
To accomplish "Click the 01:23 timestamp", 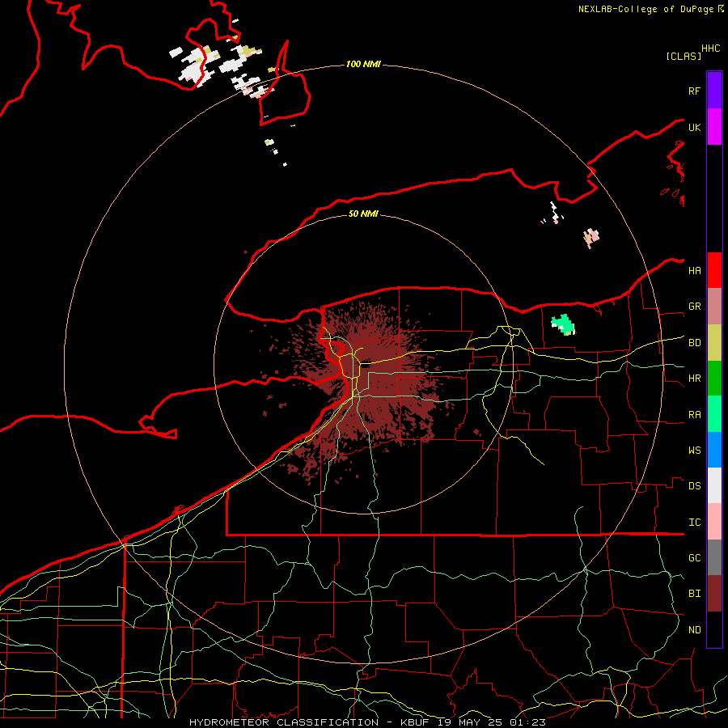I will pyautogui.click(x=527, y=722).
